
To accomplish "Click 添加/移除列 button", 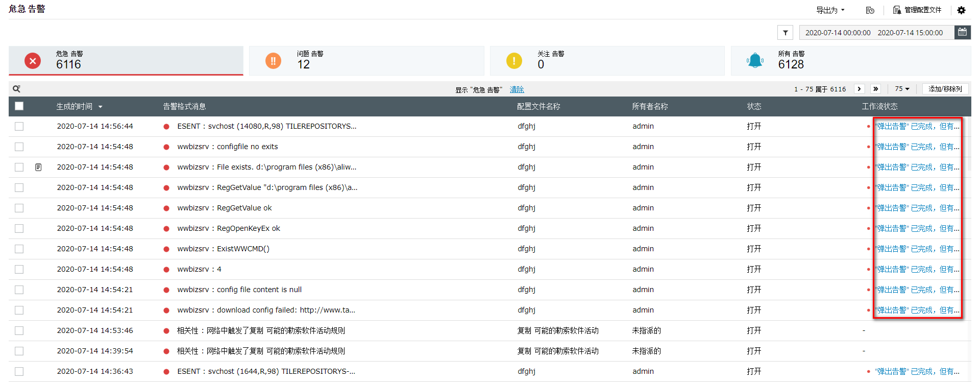I will [945, 89].
